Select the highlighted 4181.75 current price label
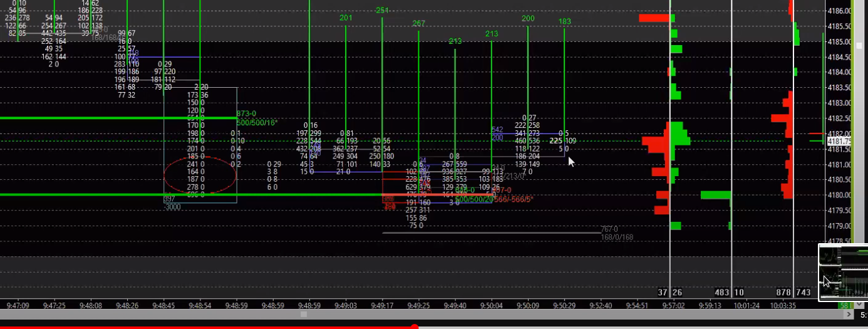The width and height of the screenshot is (868, 329). click(x=838, y=142)
